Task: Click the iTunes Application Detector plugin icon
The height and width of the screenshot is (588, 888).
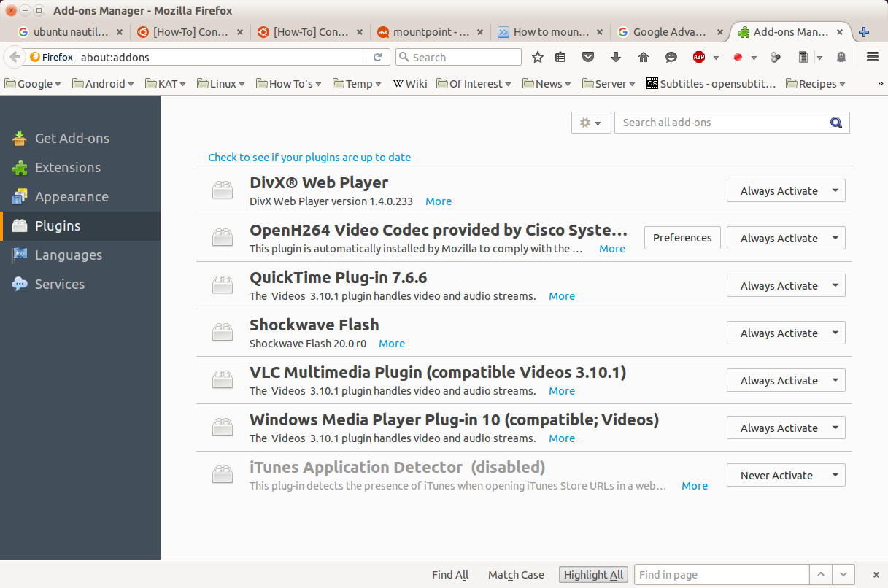Action: [x=223, y=475]
